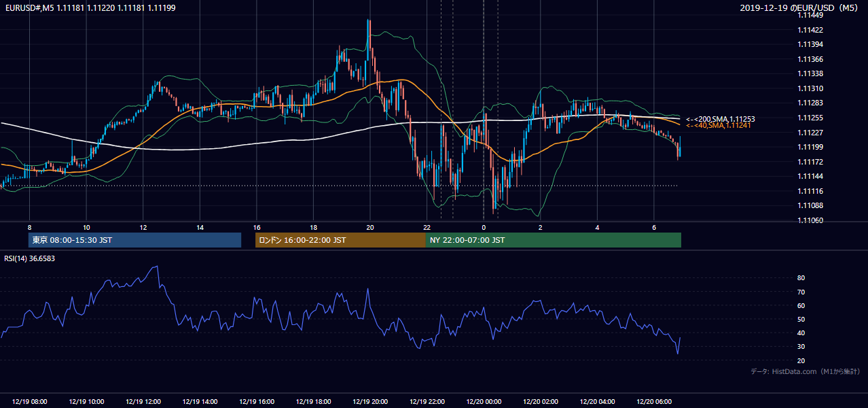Open the HistData.com data source credit
Image resolution: width=868 pixels, height=408 pixels.
[x=806, y=371]
